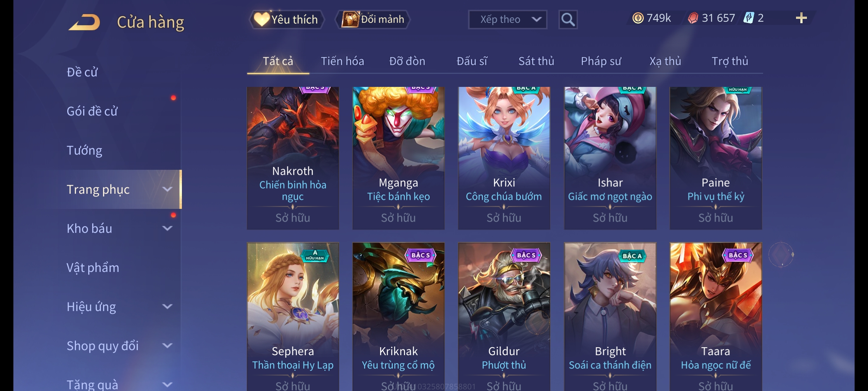Select the Tiến hóa tab

342,61
